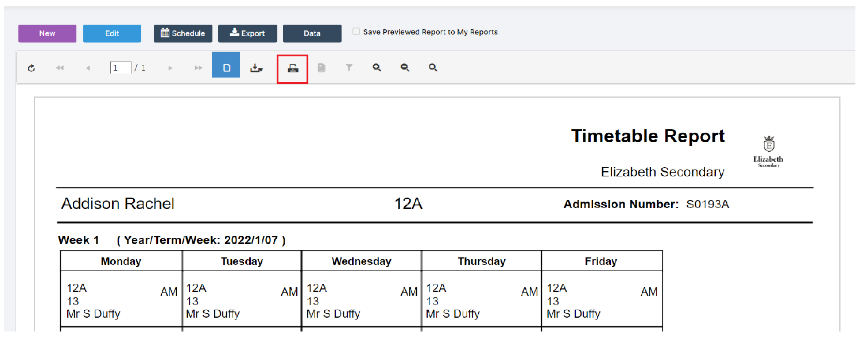Click the refresh report icon

tap(32, 67)
